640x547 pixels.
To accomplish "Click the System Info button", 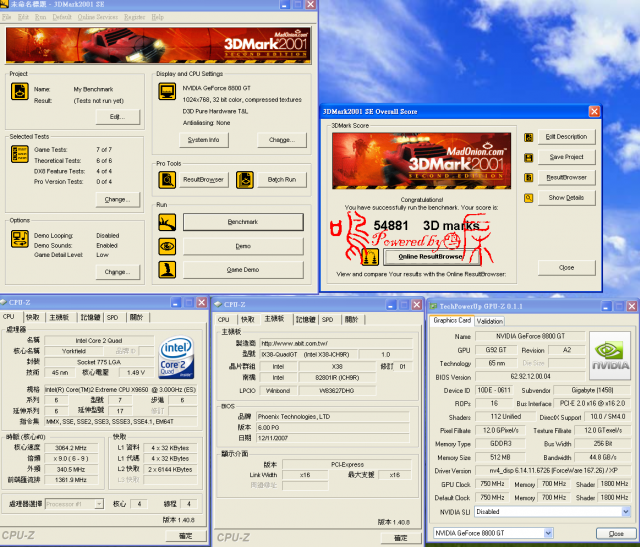I will coord(204,140).
